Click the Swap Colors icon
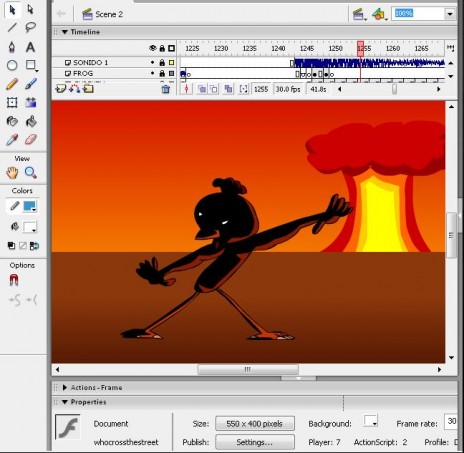The height and width of the screenshot is (453, 464). pos(34,246)
